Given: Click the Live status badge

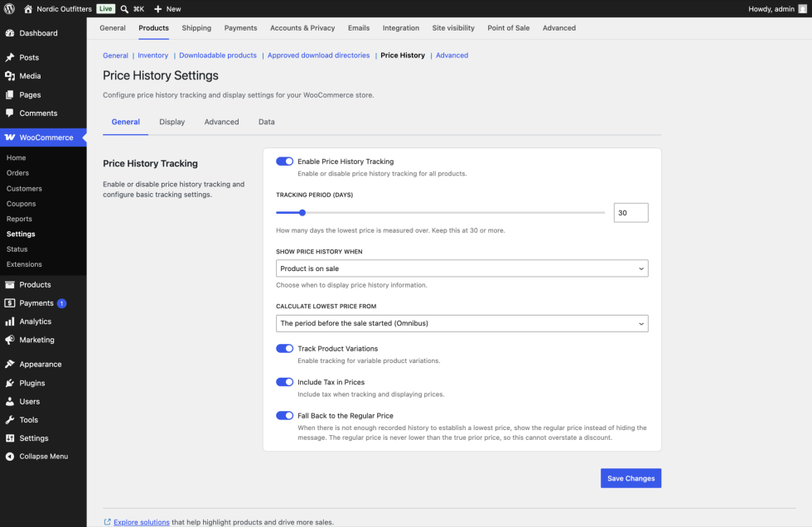Looking at the screenshot, I should (106, 9).
